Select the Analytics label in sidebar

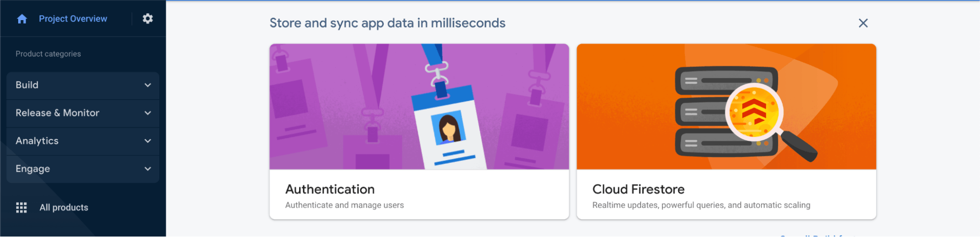(x=37, y=141)
